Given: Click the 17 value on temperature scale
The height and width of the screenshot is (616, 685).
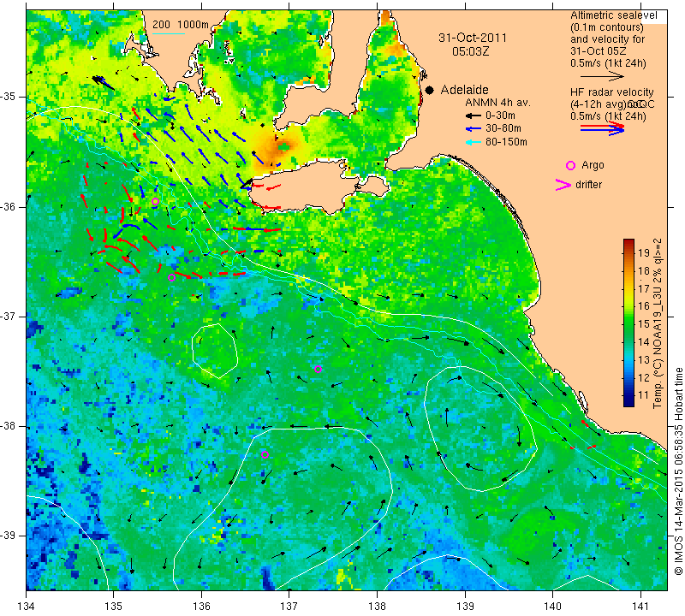Looking at the screenshot, I should [x=644, y=288].
